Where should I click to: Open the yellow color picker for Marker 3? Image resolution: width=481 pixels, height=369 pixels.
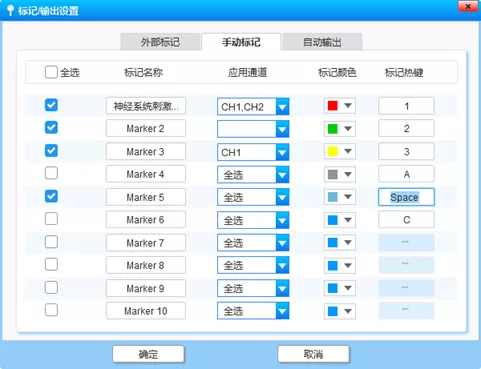point(340,151)
